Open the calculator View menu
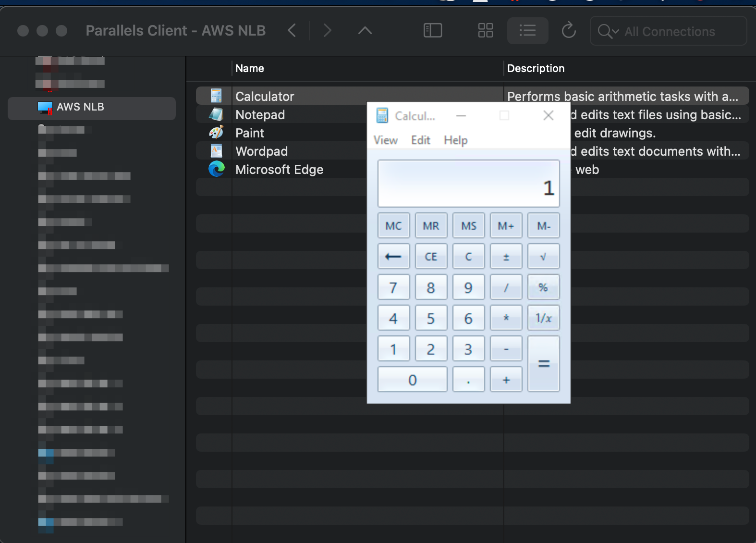Image resolution: width=756 pixels, height=543 pixels. [x=385, y=140]
